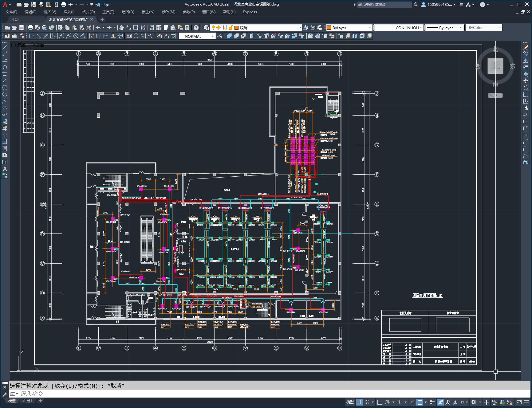Open the 标注(N) menu
This screenshot has height=408, width=532.
pyautogui.click(x=148, y=12)
